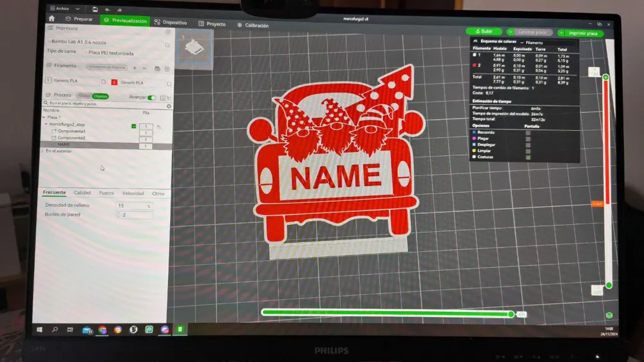Collapse the Placa 1 tree node

(44, 117)
